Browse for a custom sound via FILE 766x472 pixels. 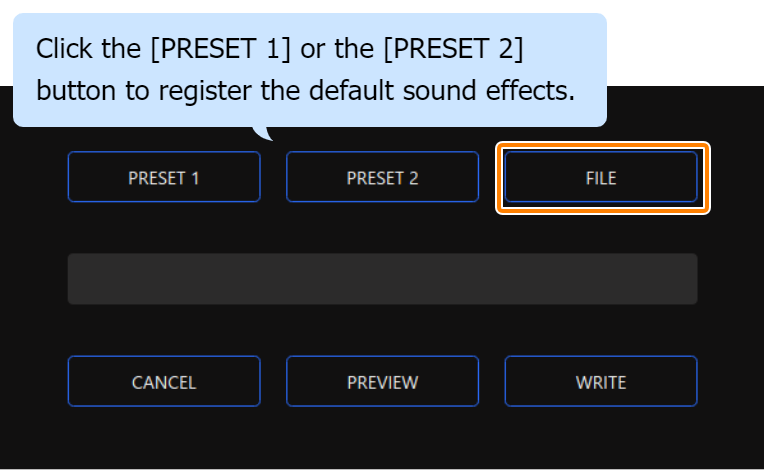[601, 178]
